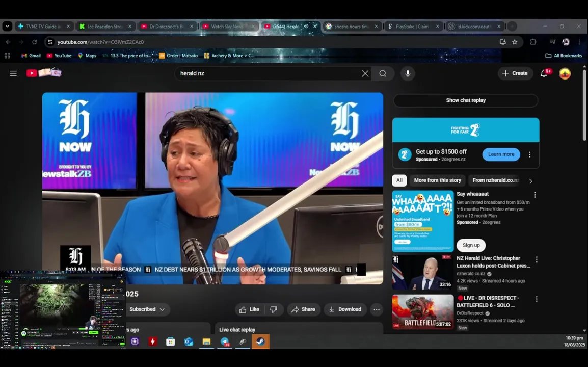Open options for Dr Disrespect Battlefield video
Viewport: 588px width, 367px height.
coord(537,299)
